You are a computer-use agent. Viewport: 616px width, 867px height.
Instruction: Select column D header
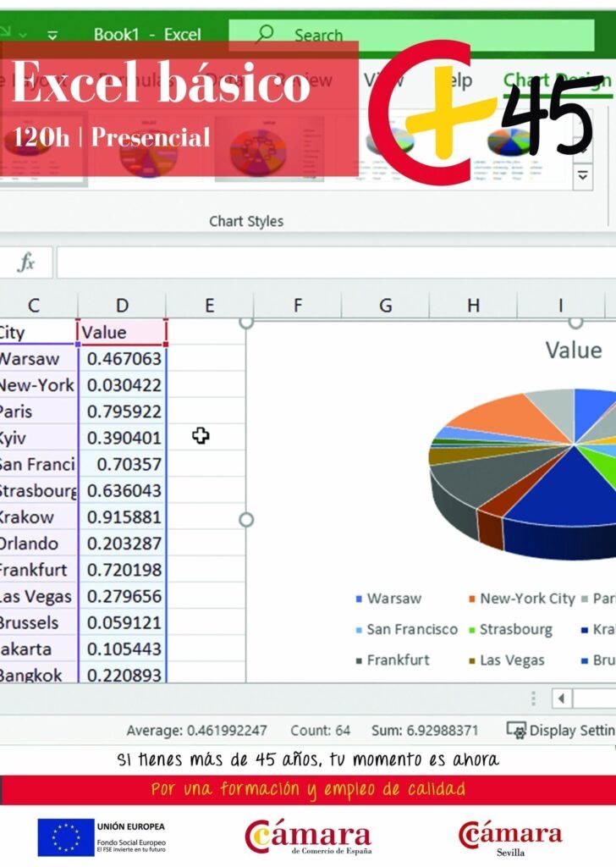coord(122,306)
